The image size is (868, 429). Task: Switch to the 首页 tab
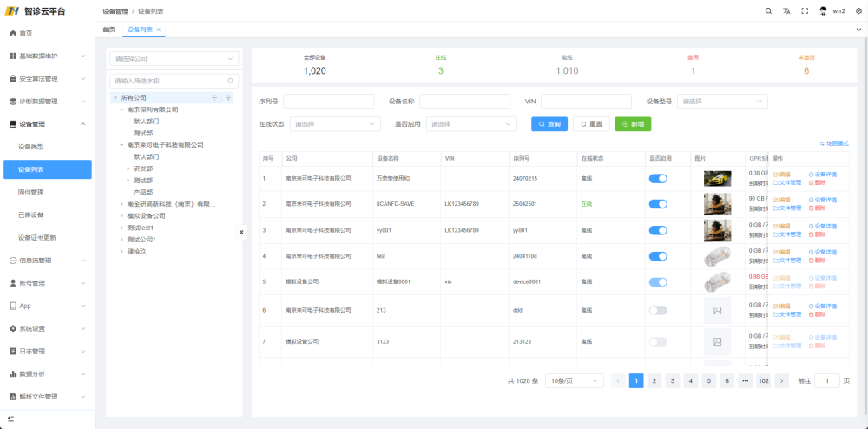(108, 30)
